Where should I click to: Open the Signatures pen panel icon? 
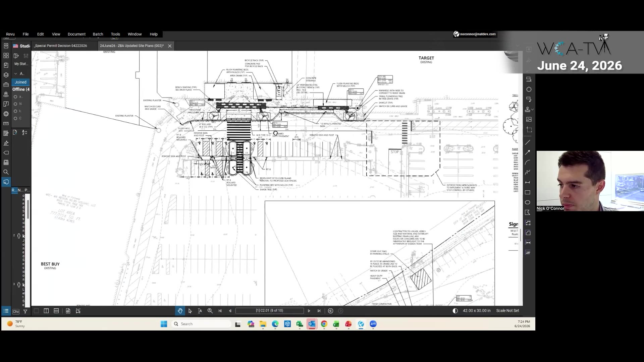click(6, 143)
